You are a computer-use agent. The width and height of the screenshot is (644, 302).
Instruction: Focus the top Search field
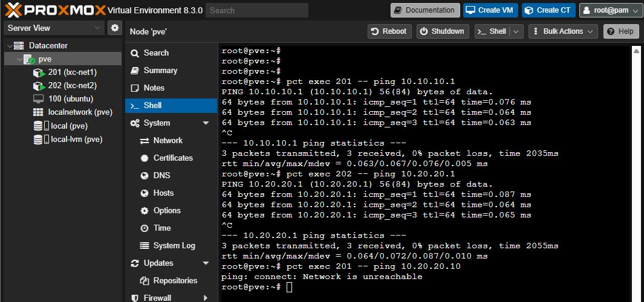(257, 10)
